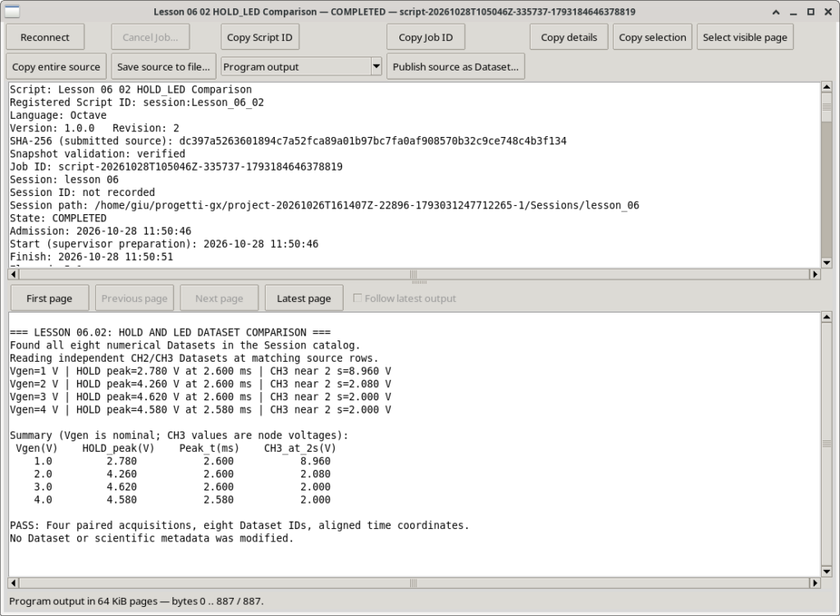Click Copy selection button
The image size is (840, 616).
click(x=652, y=38)
